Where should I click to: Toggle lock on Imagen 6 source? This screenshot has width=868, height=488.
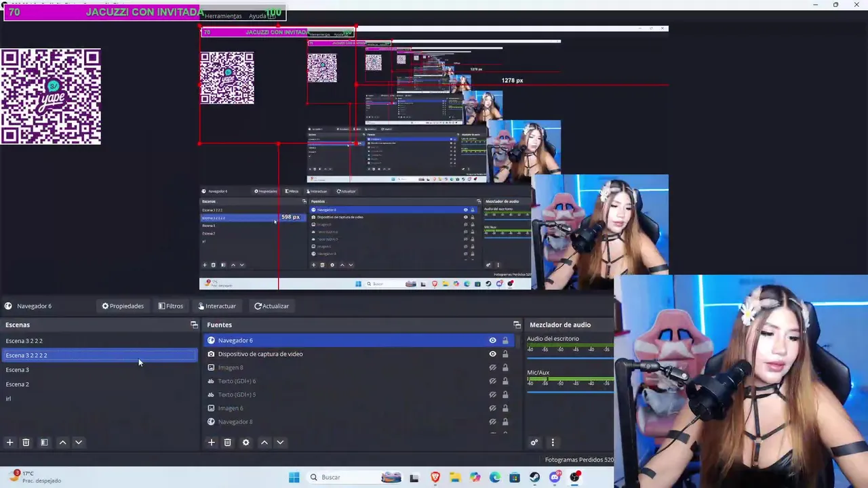point(505,408)
